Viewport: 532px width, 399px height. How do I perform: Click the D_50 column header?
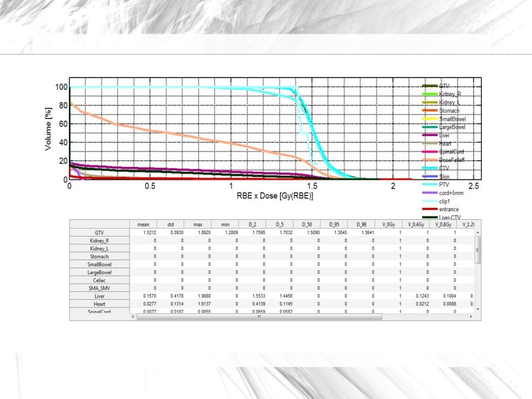[x=307, y=225]
